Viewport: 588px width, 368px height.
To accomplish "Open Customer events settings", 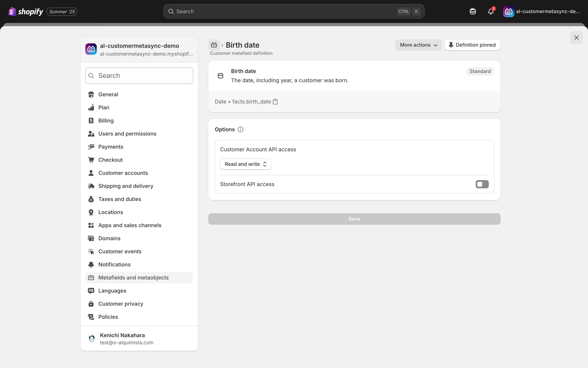I will pyautogui.click(x=139, y=251).
